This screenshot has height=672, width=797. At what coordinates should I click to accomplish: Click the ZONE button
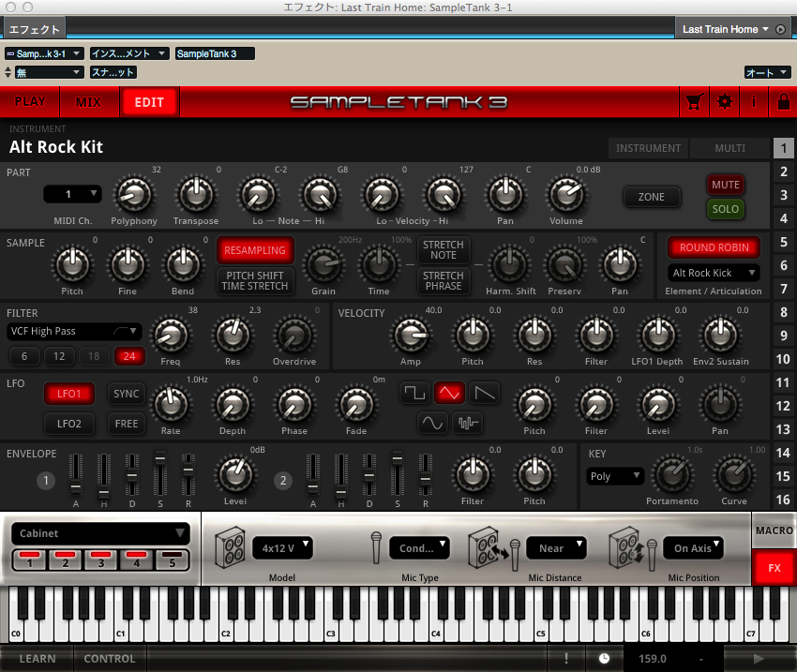pos(651,197)
